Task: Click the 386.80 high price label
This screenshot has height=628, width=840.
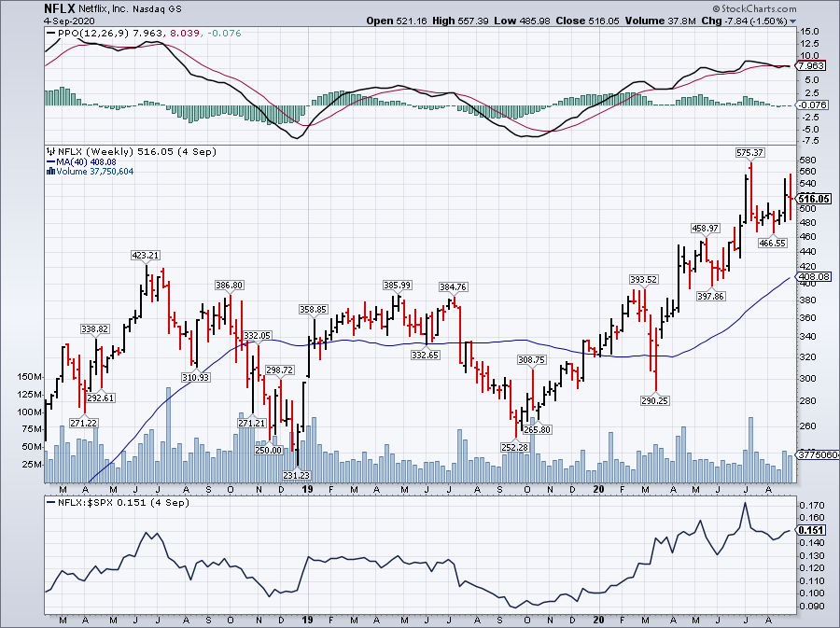Action: [229, 286]
